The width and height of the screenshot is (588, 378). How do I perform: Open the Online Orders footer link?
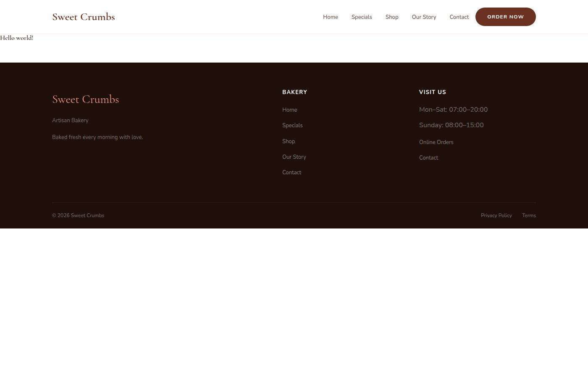(x=436, y=142)
